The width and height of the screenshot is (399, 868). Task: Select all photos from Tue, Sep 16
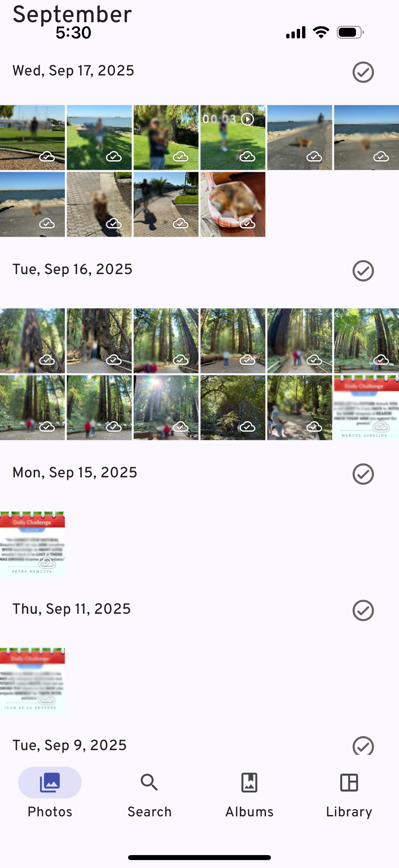pos(363,270)
